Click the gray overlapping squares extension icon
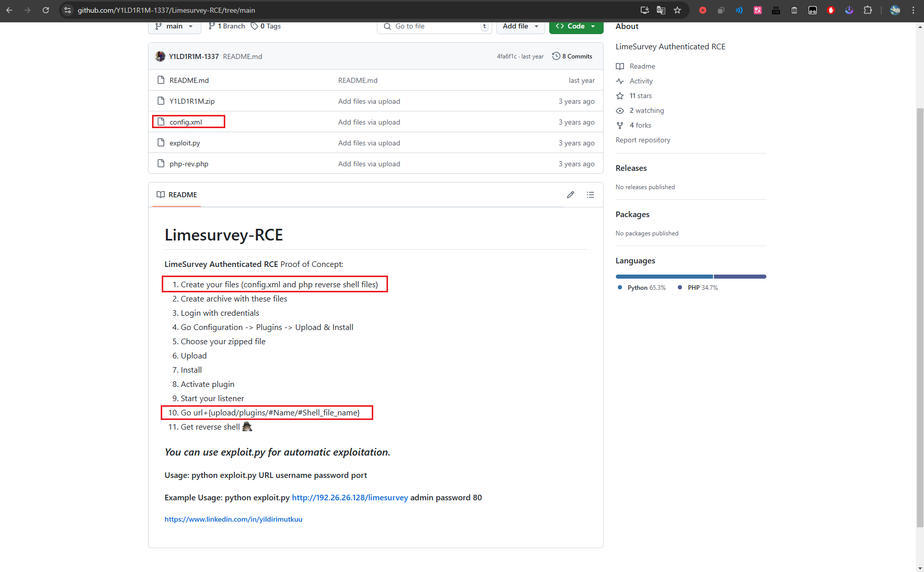 point(721,10)
